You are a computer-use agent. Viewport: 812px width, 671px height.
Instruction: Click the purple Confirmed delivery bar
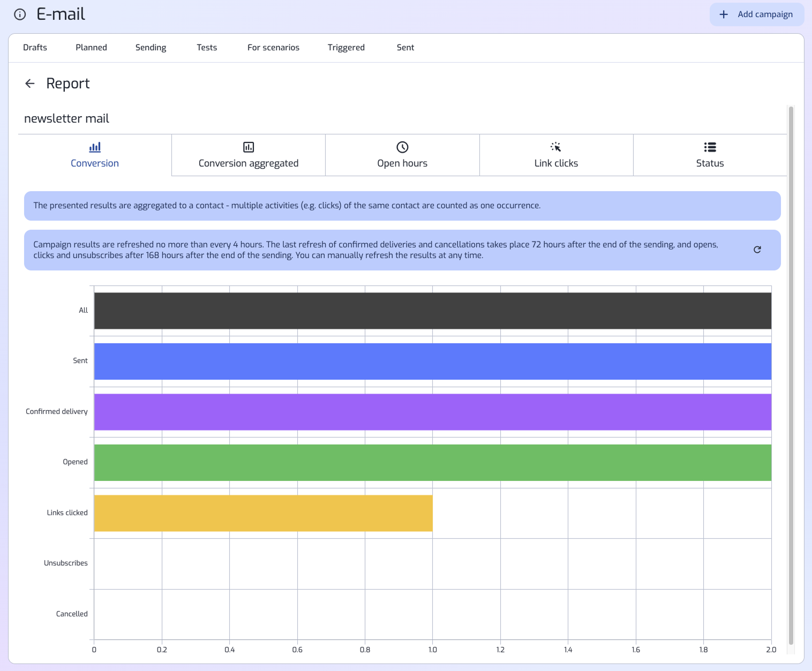click(x=433, y=412)
